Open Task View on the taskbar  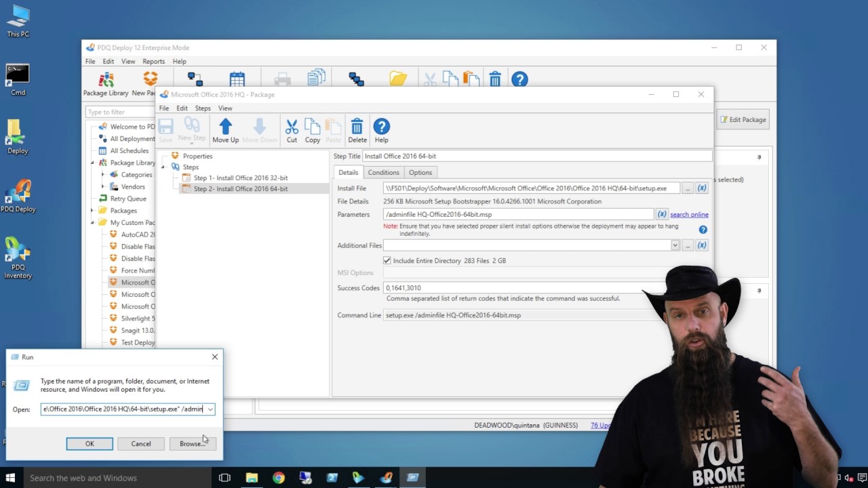tap(224, 478)
